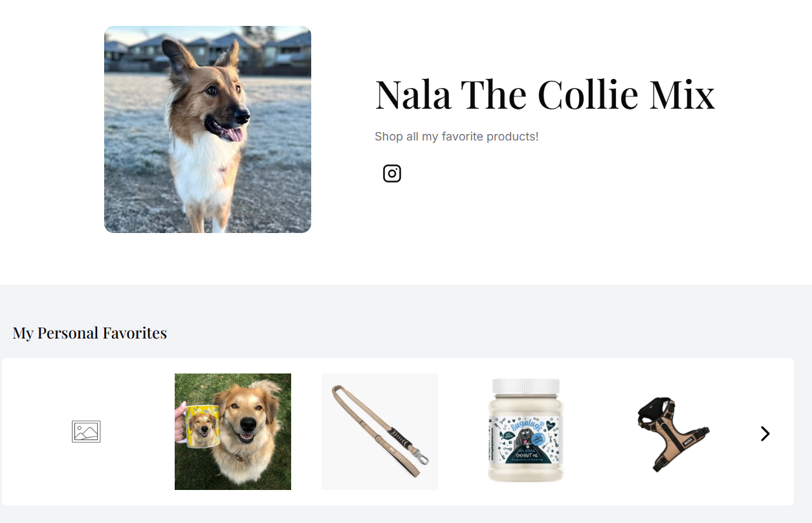The image size is (812, 523).
Task: Select the black and tan dog harness
Action: [673, 433]
